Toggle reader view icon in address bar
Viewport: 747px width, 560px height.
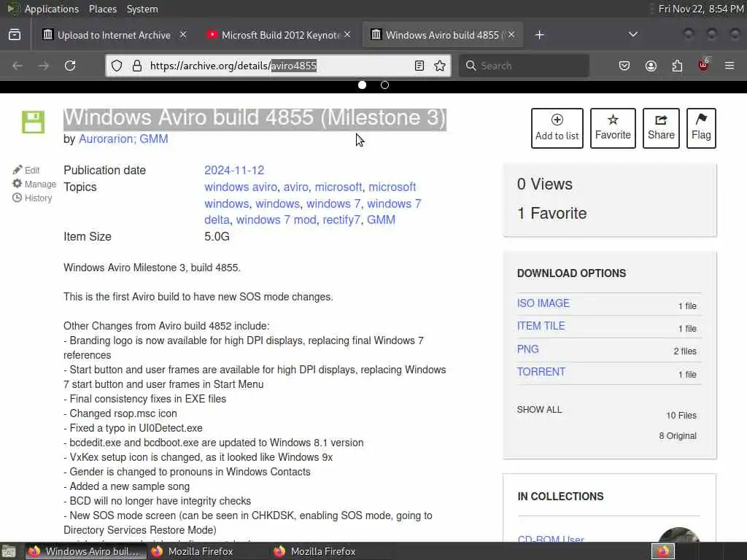pyautogui.click(x=419, y=66)
